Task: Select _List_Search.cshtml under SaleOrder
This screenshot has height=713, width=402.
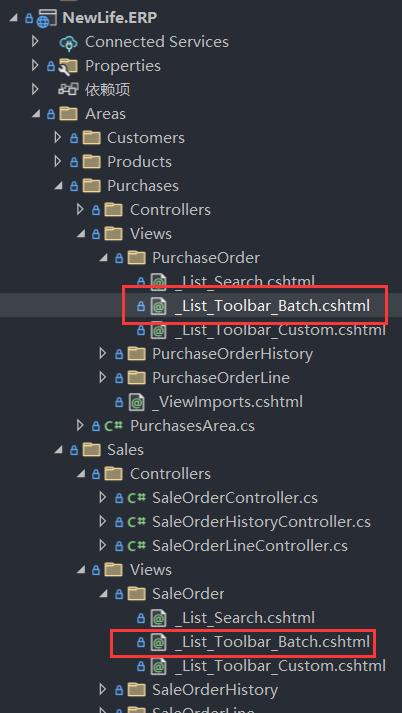Action: (x=245, y=618)
